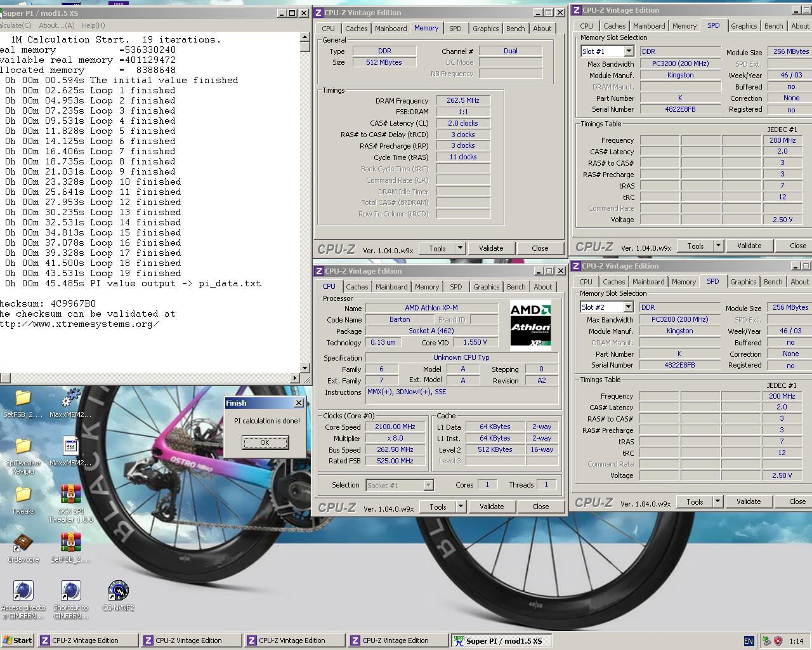812x650 pixels.
Task: Open Super PI About…(A) menu
Action: coord(56,25)
